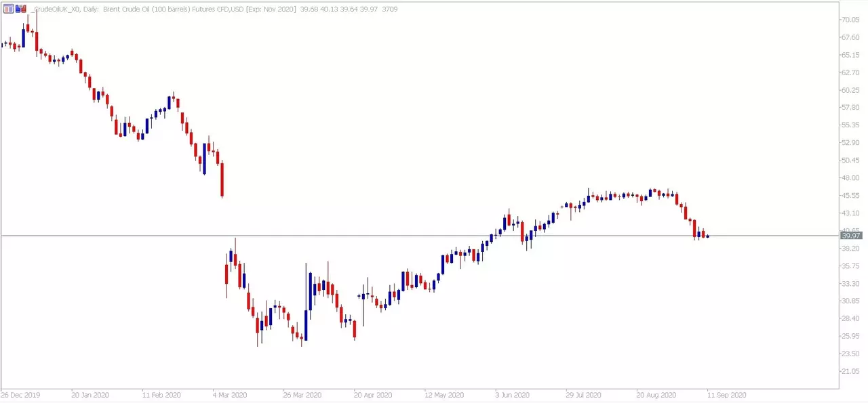Open the Depth of Market icon
The image size is (868, 403).
pyautogui.click(x=20, y=9)
